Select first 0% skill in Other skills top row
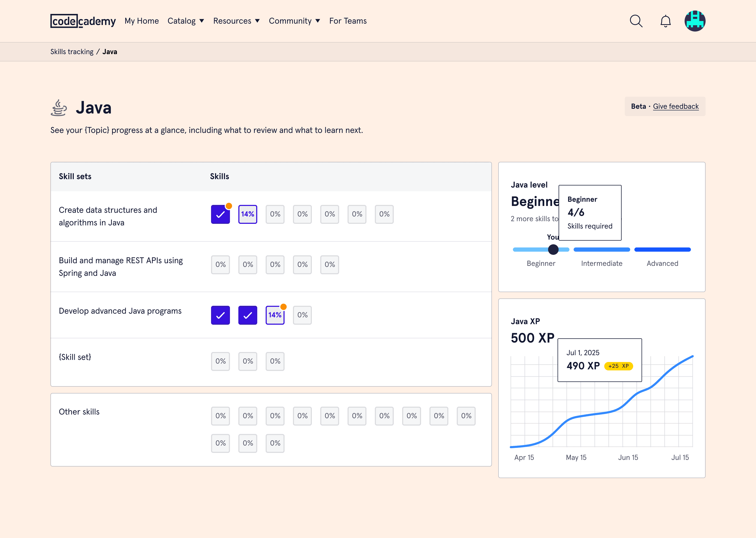 220,416
